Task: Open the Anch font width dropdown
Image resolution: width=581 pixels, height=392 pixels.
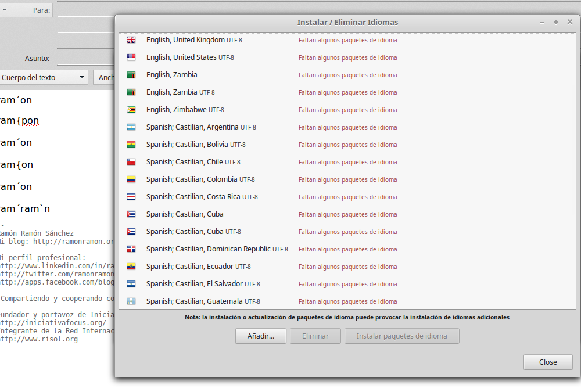Action: pyautogui.click(x=105, y=77)
